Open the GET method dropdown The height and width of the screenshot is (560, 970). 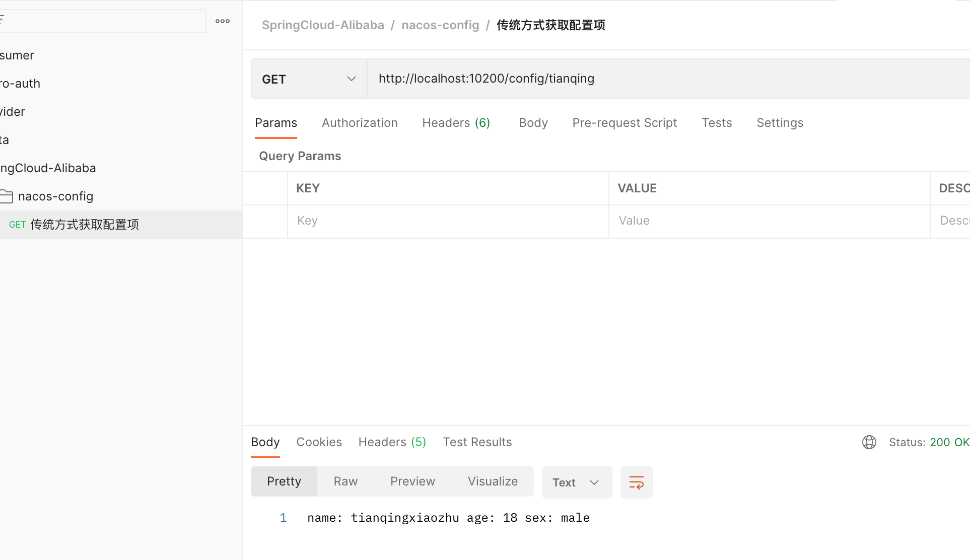[x=309, y=79]
